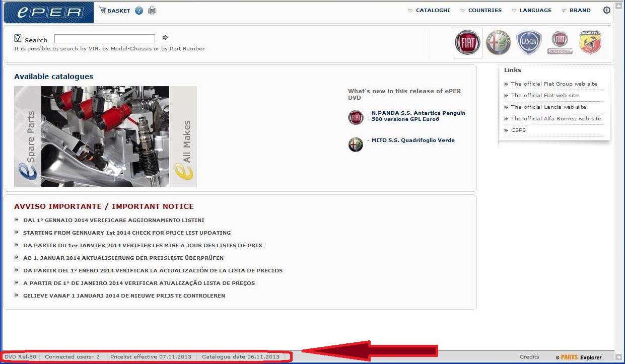
Task: Click 'GELIEVE VANAF 1 JANUARI 2014' notice
Action: pos(124,296)
